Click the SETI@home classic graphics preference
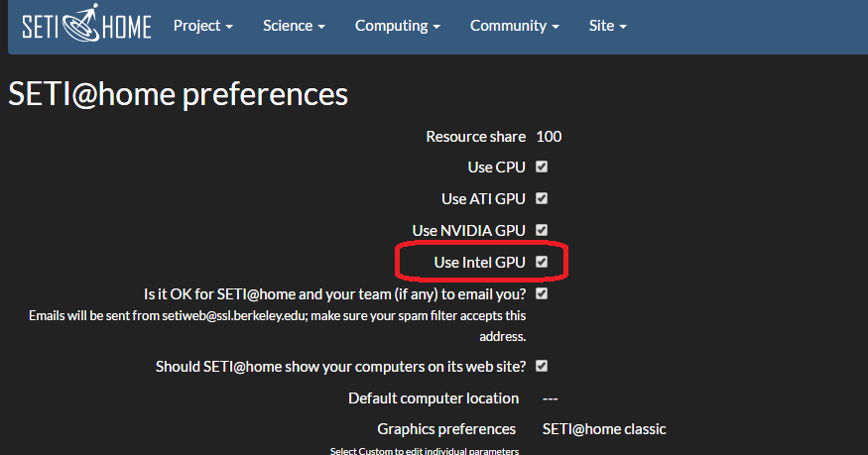 click(x=604, y=429)
